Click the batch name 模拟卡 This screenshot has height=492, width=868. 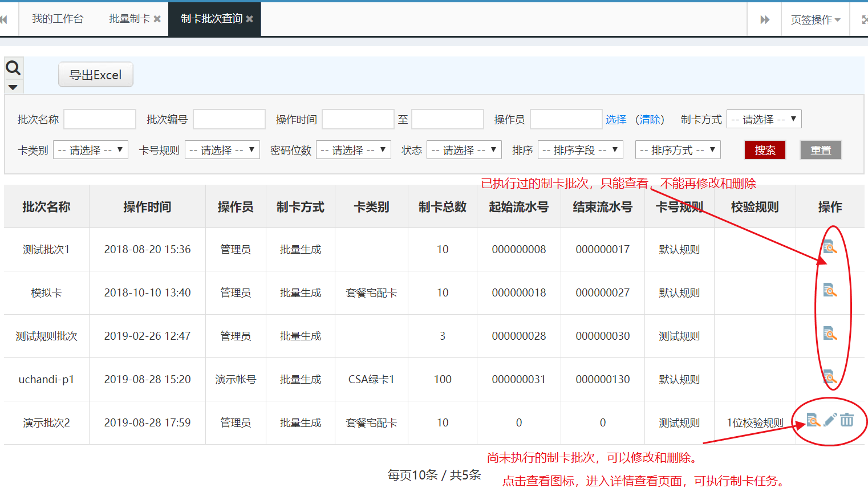(x=46, y=293)
